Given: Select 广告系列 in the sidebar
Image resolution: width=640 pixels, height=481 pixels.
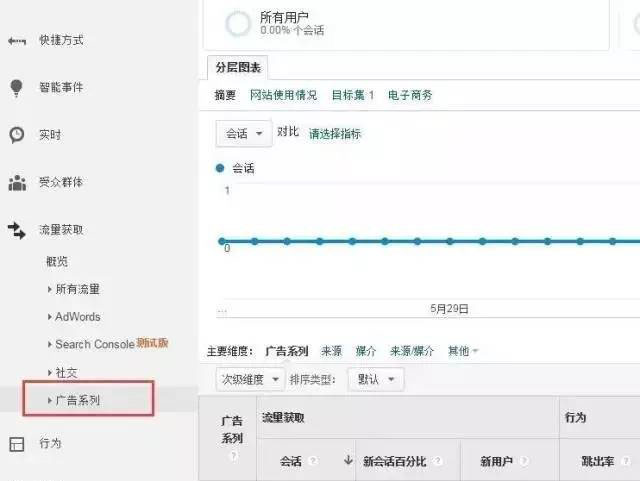Looking at the screenshot, I should click(x=80, y=401).
